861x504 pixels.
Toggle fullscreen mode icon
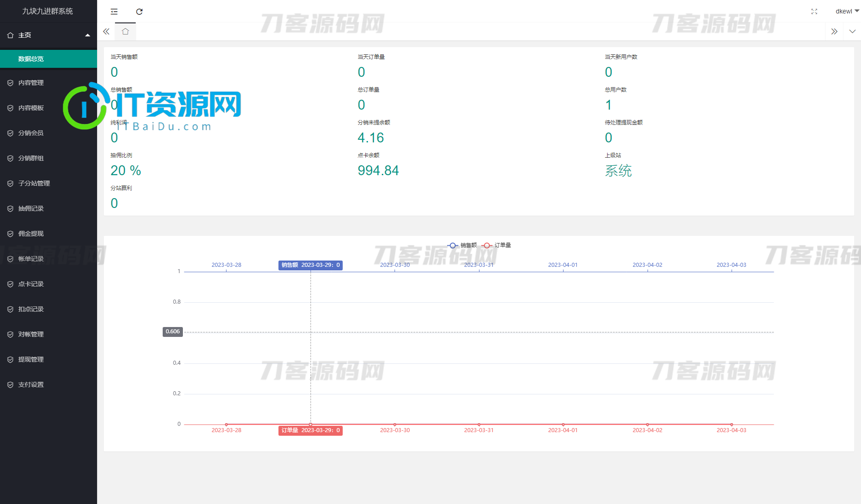(x=814, y=12)
